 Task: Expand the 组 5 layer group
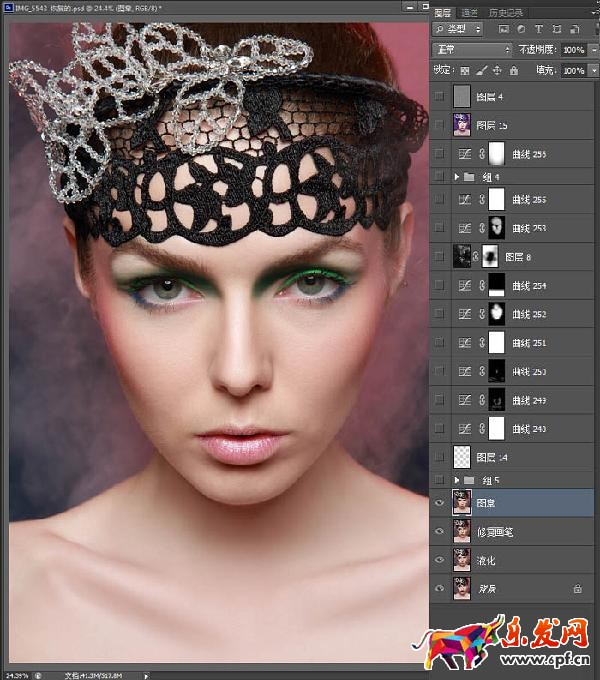457,481
